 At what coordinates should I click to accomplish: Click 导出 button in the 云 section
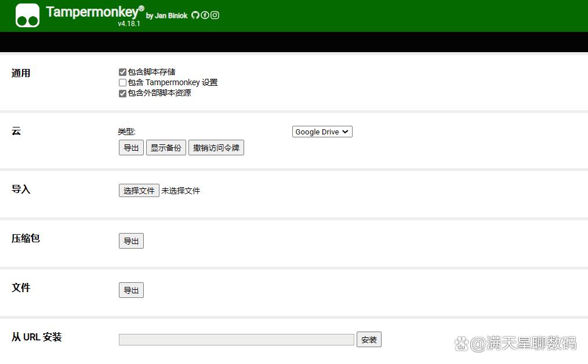(131, 148)
